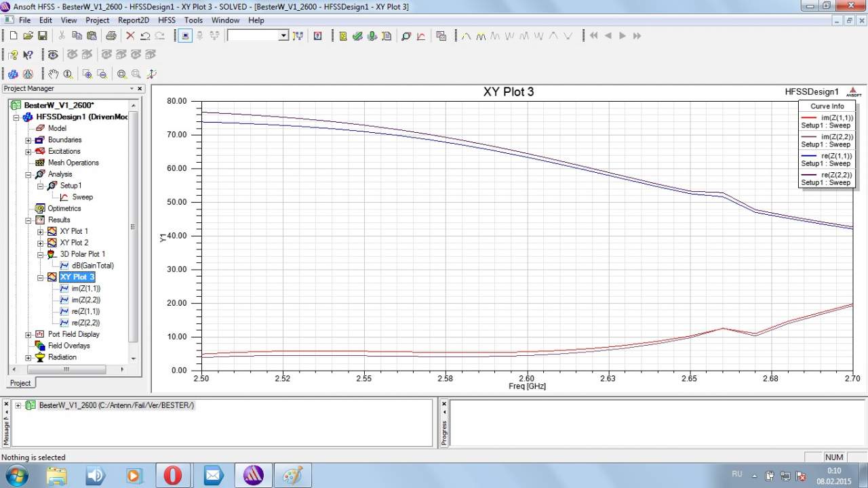Close the Project Manager panel
Screen dimensions: 868x488
point(140,89)
